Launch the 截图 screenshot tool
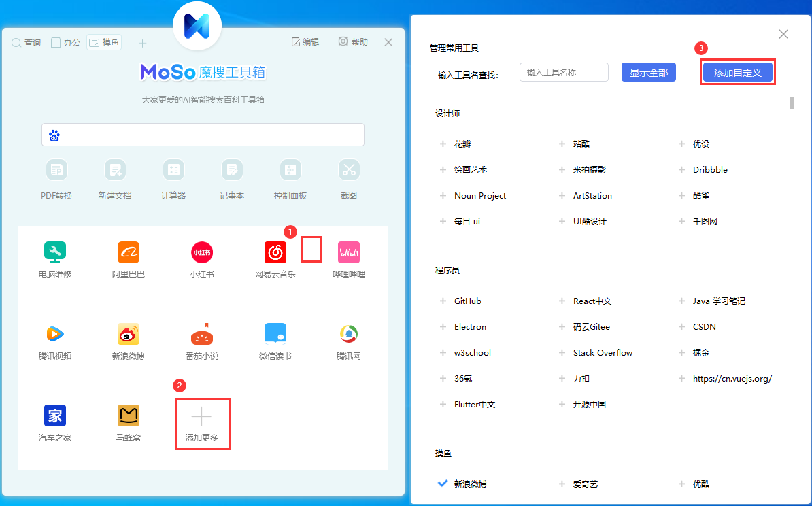The height and width of the screenshot is (506, 812). 348,179
